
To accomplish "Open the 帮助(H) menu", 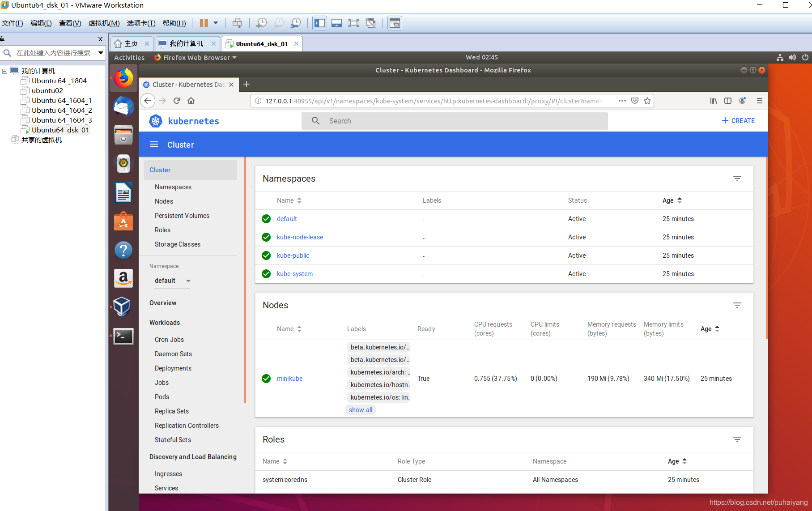I will coord(174,23).
